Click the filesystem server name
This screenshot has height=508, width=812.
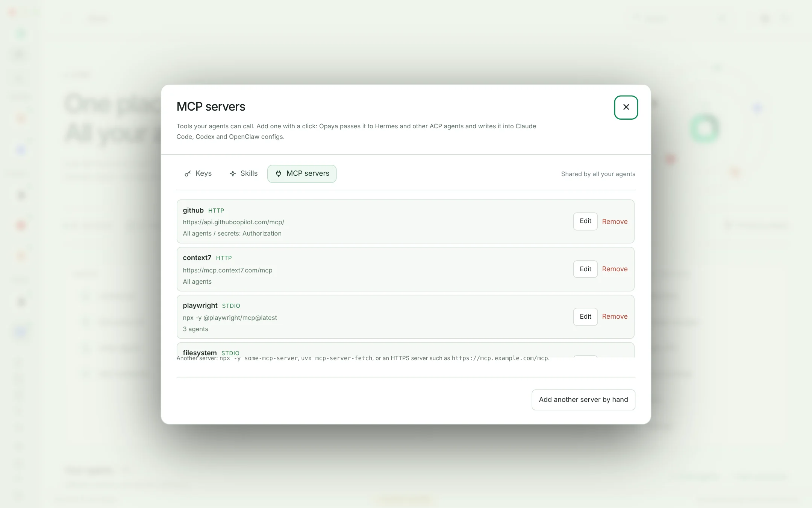click(x=200, y=353)
